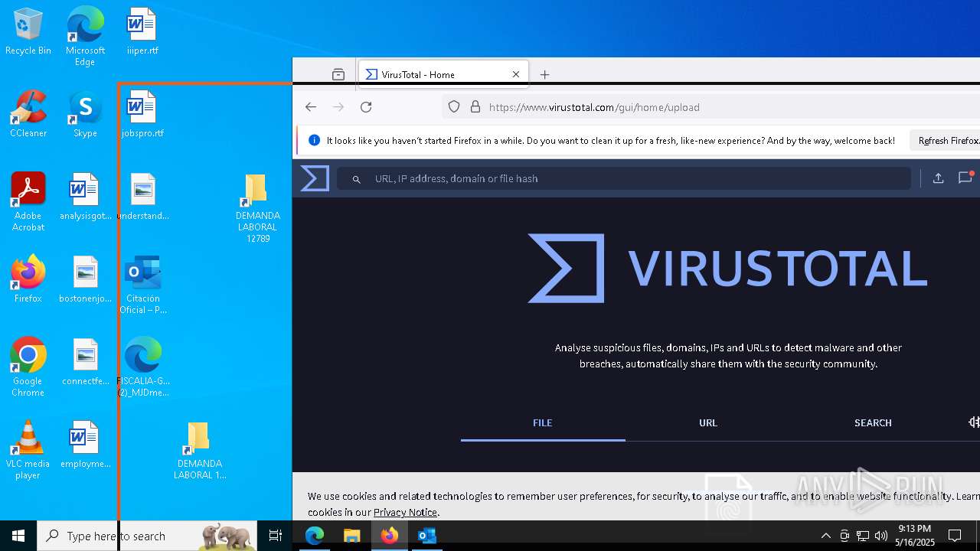Click the Firefox back arrow

311,107
